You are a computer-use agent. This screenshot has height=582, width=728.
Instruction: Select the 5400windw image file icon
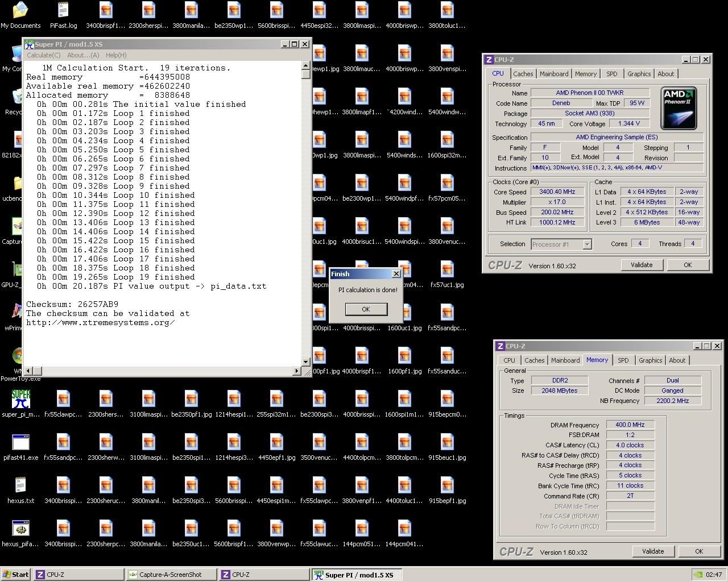pos(447,97)
